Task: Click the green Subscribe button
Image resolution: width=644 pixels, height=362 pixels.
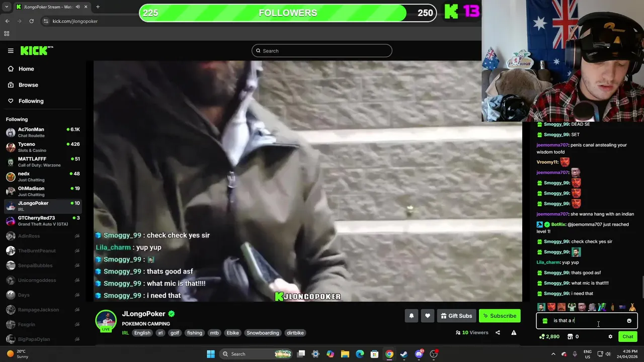Action: pyautogui.click(x=500, y=316)
